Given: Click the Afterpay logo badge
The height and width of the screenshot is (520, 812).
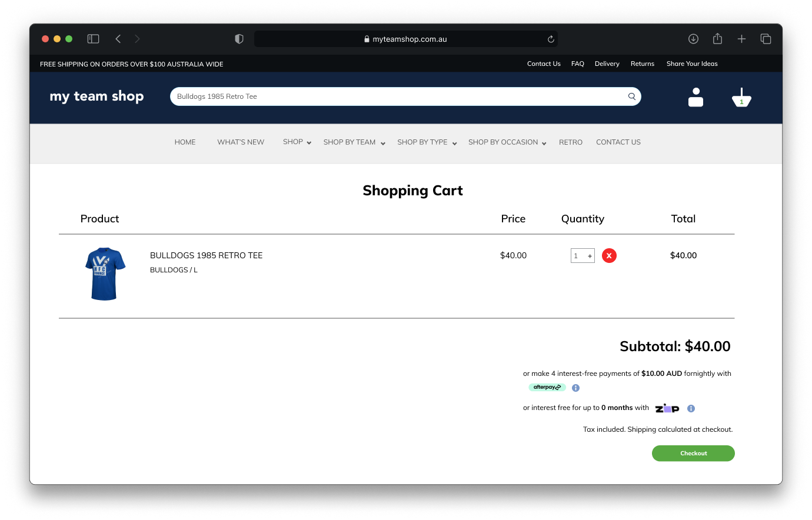Looking at the screenshot, I should [x=547, y=387].
